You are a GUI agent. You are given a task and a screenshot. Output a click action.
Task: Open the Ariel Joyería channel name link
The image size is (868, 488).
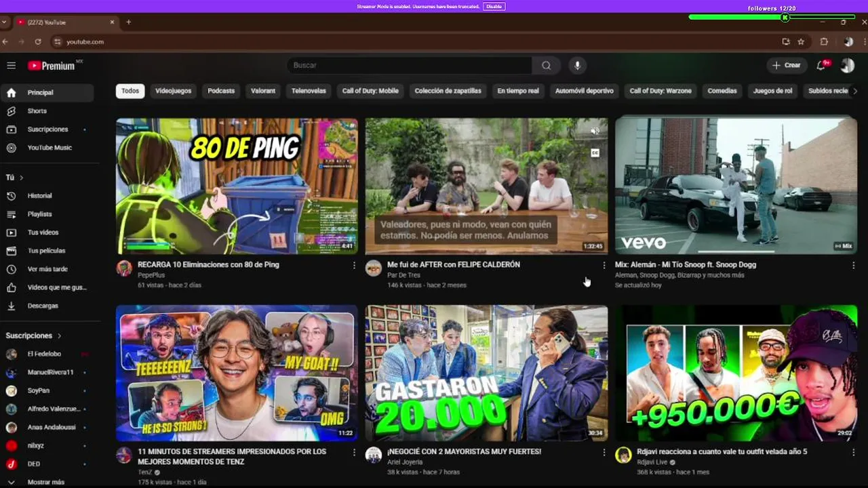click(405, 462)
